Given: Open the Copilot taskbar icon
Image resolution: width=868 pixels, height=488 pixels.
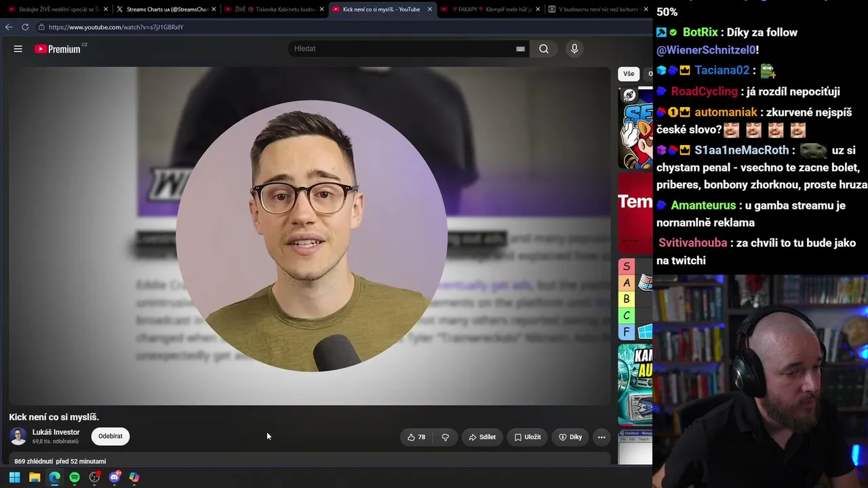Looking at the screenshot, I should [x=134, y=477].
